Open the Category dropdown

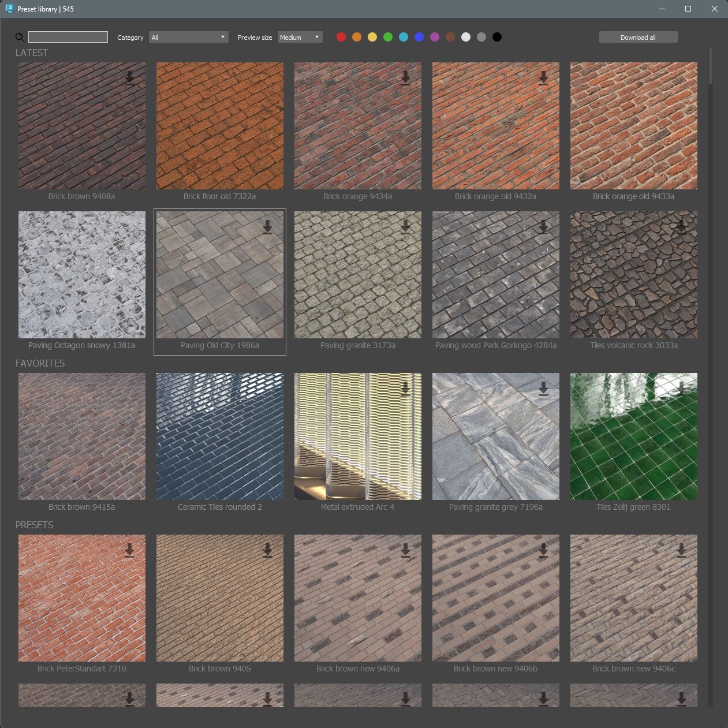[x=188, y=37]
